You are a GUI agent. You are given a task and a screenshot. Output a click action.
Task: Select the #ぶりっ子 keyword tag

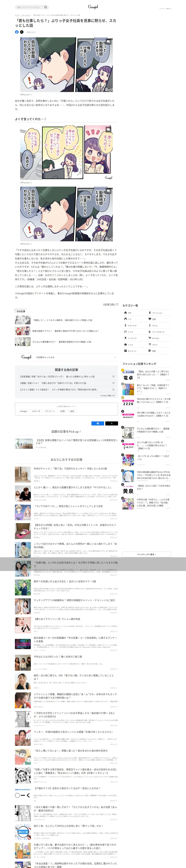[x=36, y=411]
